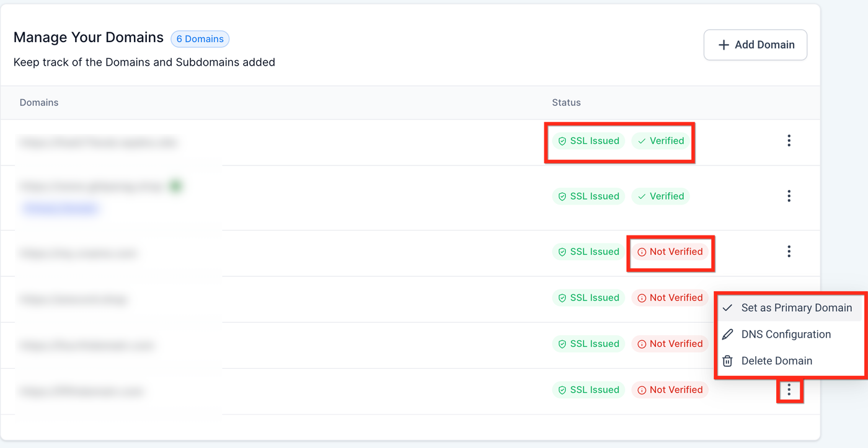Click Not Verified badge in third row

(x=670, y=252)
